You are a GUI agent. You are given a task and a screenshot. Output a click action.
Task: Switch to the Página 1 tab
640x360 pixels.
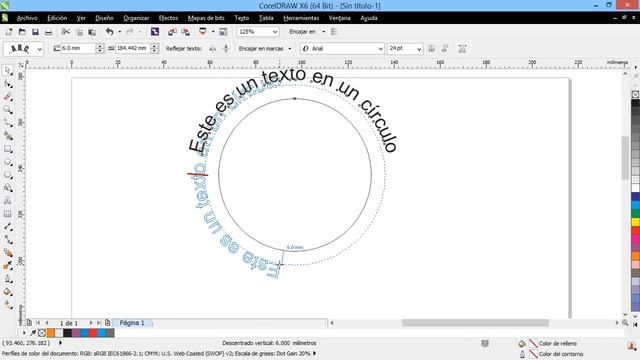(132, 323)
